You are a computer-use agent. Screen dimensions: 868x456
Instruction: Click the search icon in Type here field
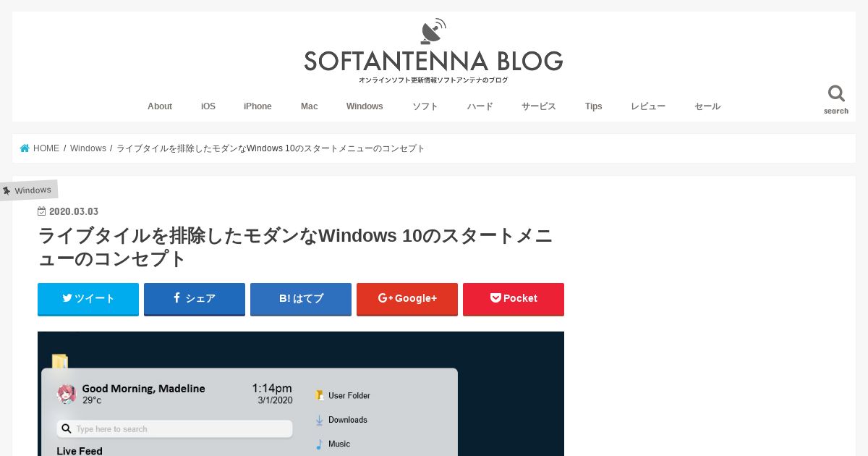pos(67,428)
